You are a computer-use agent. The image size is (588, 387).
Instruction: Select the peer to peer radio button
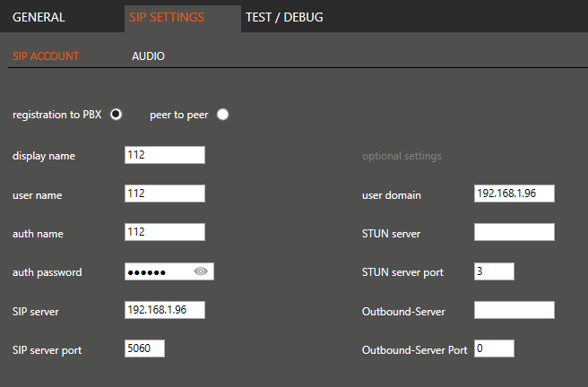(x=222, y=114)
